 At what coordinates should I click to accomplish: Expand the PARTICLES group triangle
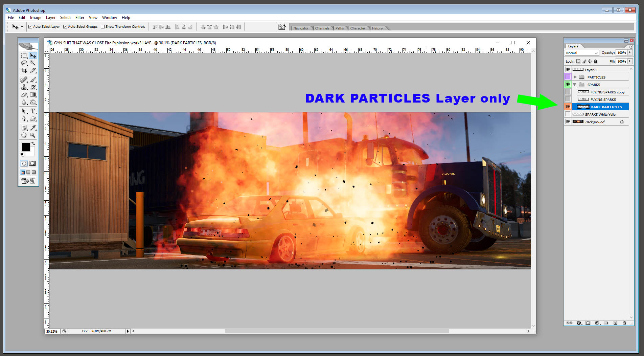[x=575, y=77]
